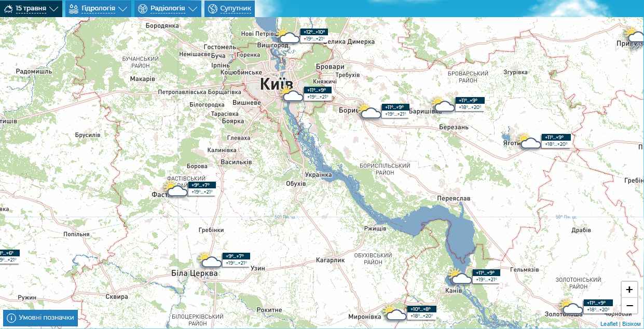
Task: Click the Бровари town label
Action: pos(330,66)
